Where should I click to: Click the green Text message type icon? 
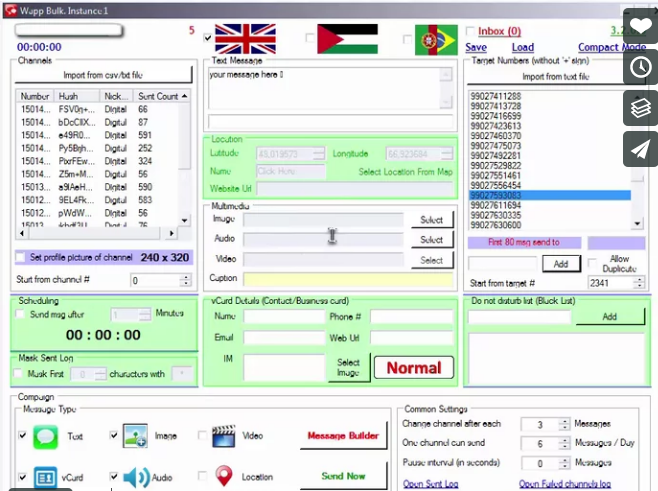point(47,436)
